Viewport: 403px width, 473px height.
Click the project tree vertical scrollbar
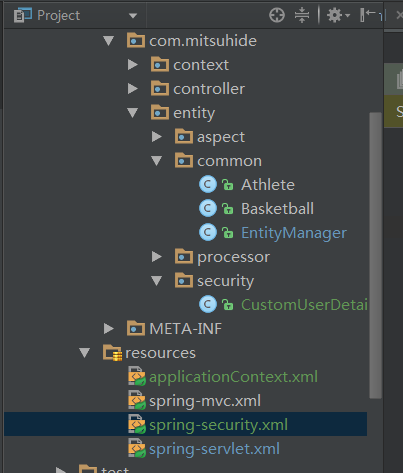[x=376, y=255]
